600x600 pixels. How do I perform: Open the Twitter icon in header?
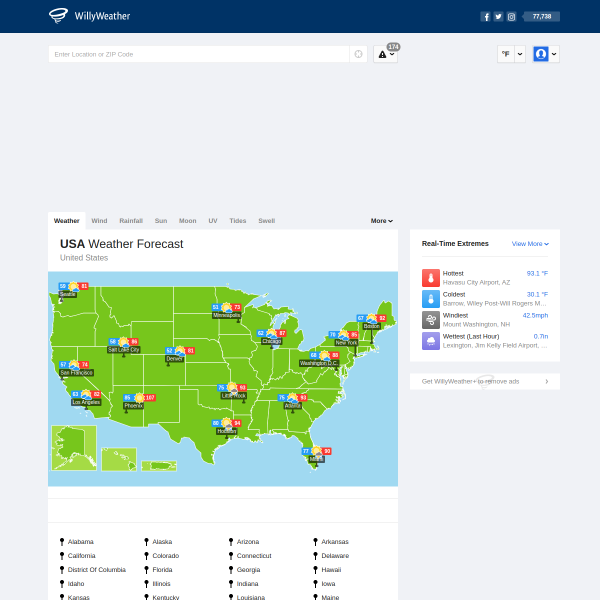pyautogui.click(x=498, y=16)
